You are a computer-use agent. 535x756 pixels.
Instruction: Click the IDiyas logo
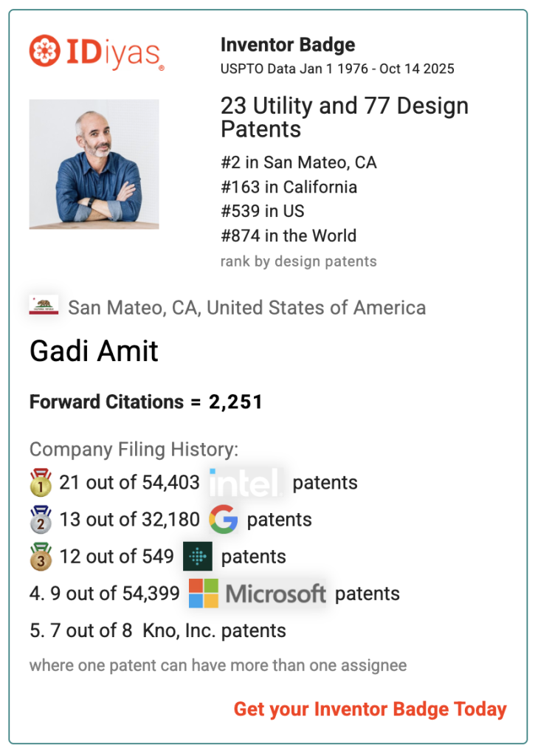(x=97, y=52)
